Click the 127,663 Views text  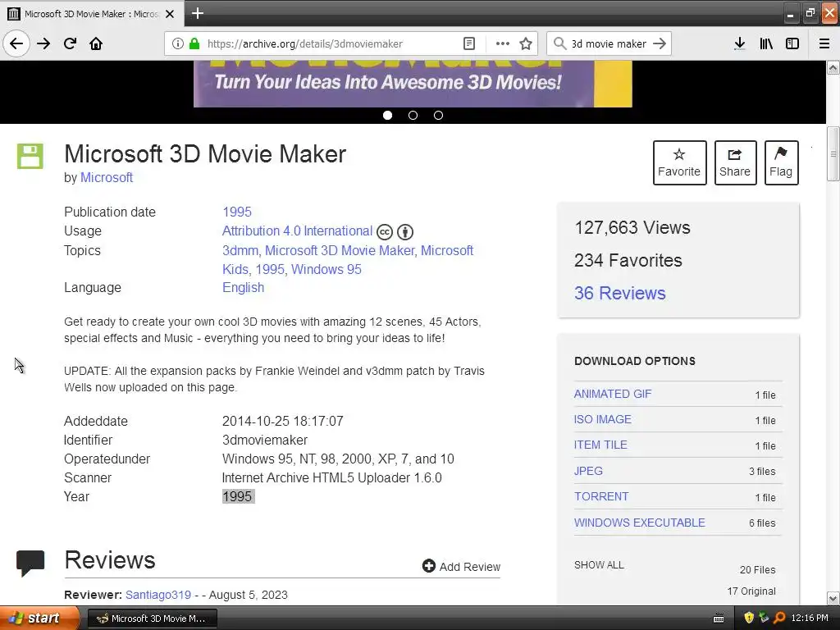pos(632,228)
